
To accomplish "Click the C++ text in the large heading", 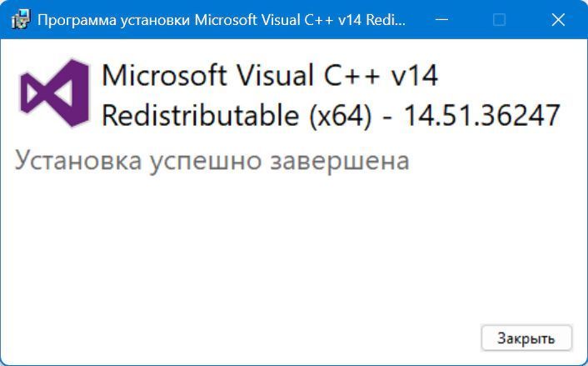I will (351, 75).
